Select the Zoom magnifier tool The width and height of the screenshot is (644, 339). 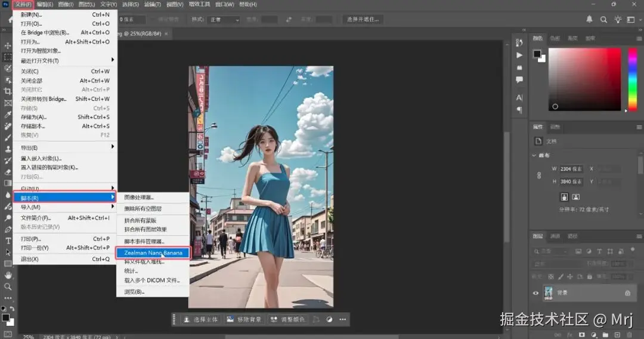point(8,286)
